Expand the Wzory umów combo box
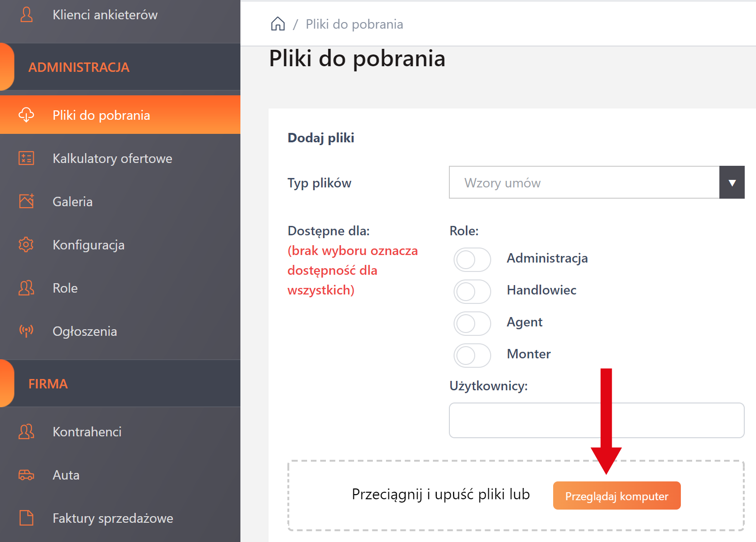 click(x=584, y=183)
